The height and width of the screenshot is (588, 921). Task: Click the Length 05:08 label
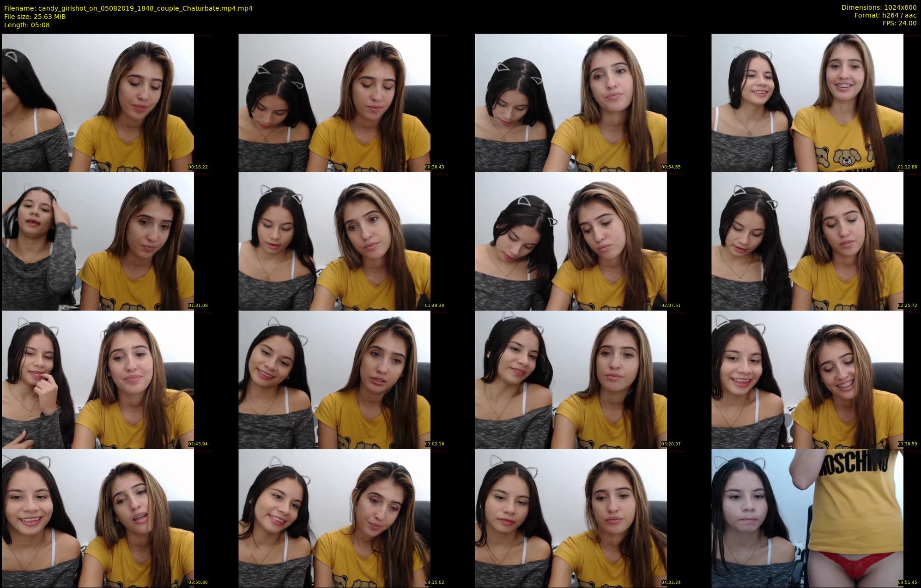[x=27, y=25]
